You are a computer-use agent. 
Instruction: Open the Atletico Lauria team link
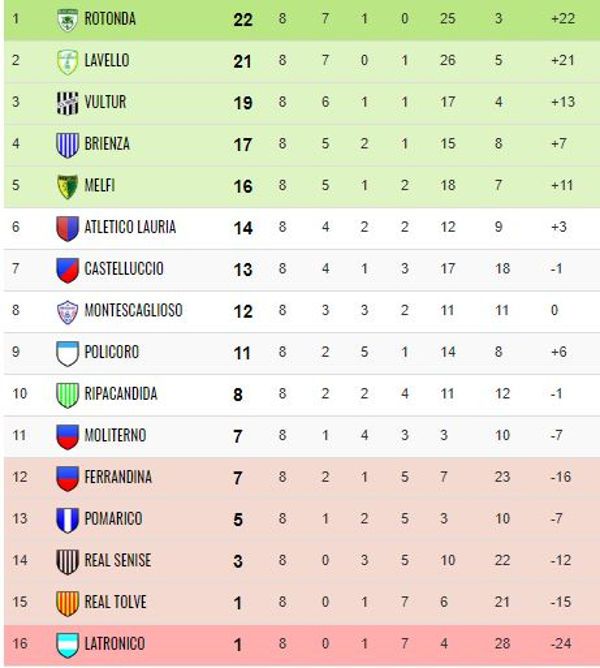(130, 227)
